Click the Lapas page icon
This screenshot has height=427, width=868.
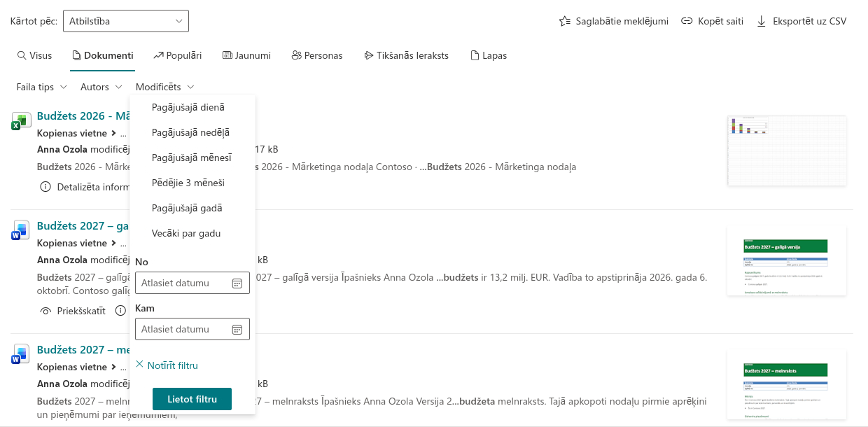(x=475, y=55)
